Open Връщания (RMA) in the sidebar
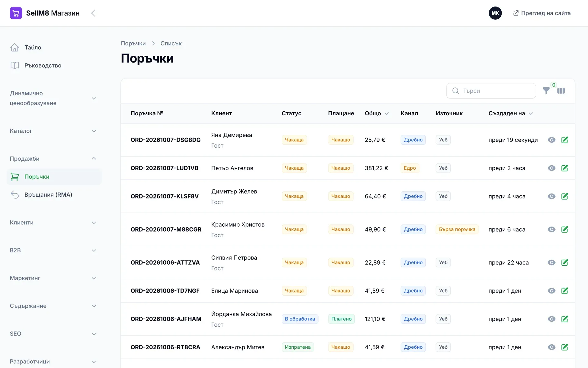The image size is (588, 368). (54, 195)
